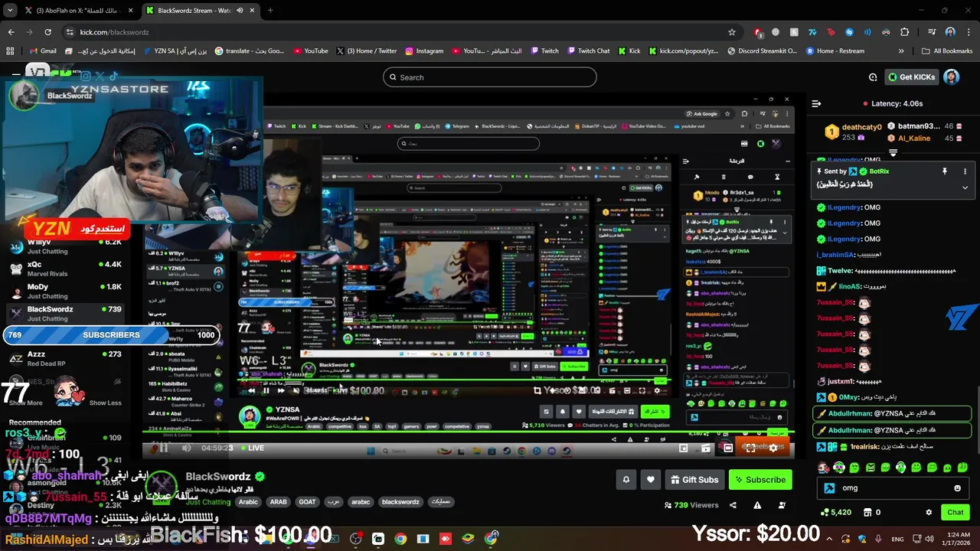Click the address bar URL

[x=115, y=32]
